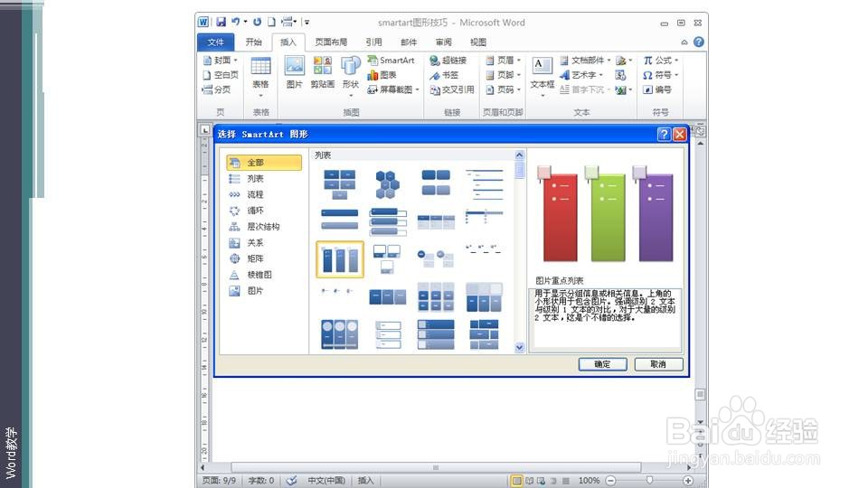Insert a page break (分页)
This screenshot has width=868, height=488.
coord(216,89)
